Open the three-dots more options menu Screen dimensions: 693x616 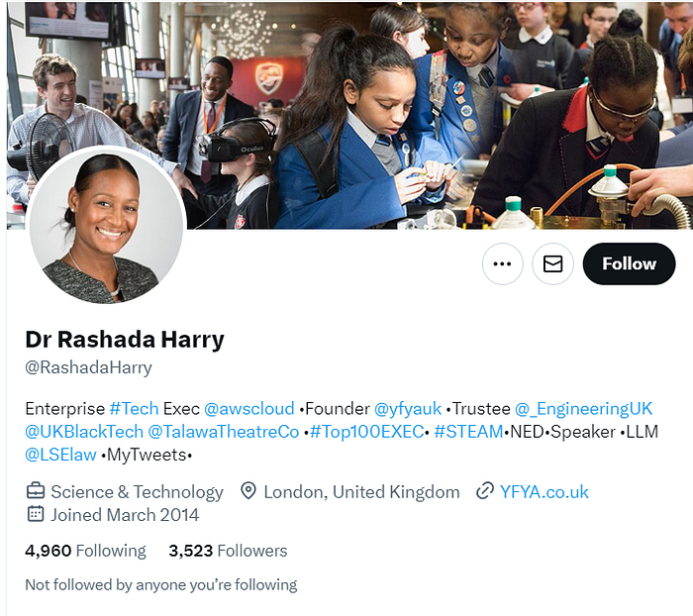(x=503, y=264)
